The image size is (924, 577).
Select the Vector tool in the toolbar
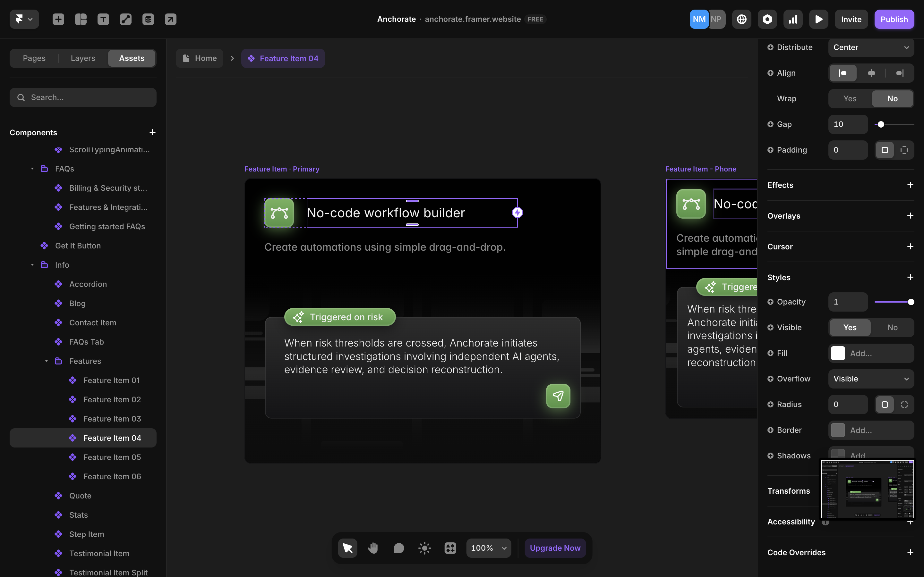(126, 19)
